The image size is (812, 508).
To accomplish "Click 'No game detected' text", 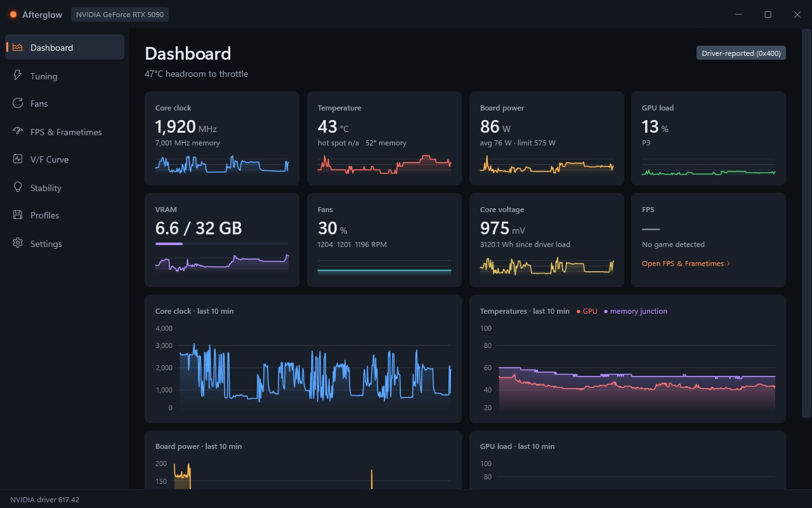I will (673, 244).
